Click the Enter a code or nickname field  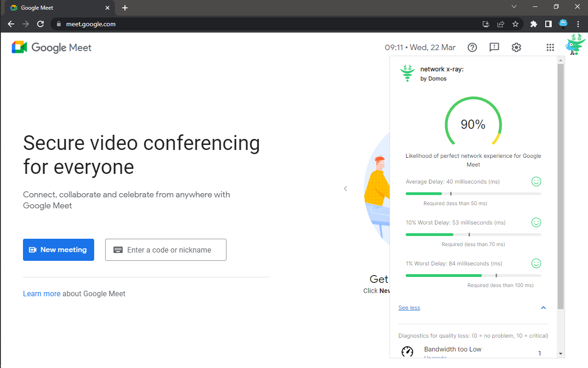click(x=166, y=250)
